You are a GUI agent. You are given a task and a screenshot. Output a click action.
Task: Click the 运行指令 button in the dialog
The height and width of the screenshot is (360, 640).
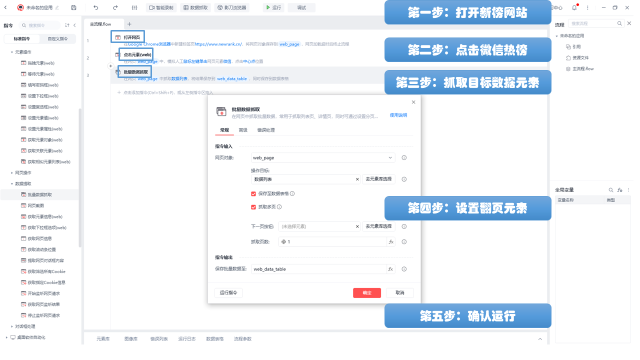tap(229, 293)
